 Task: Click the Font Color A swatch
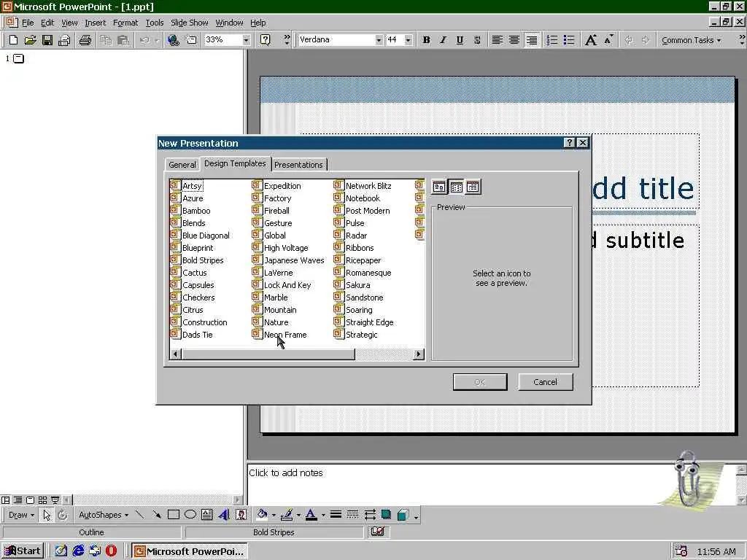[311, 515]
